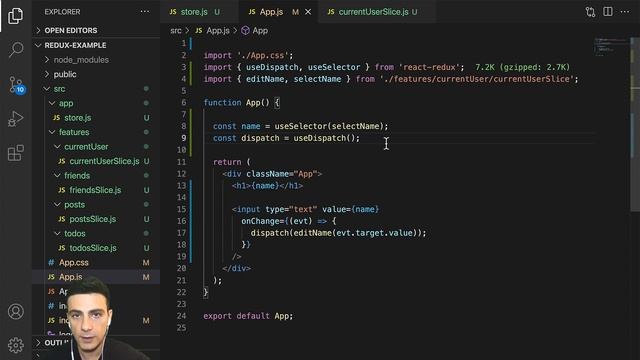This screenshot has height=360, width=640.
Task: Click the '7.2K (gzipped: 2.7K)' size hint
Action: point(522,67)
